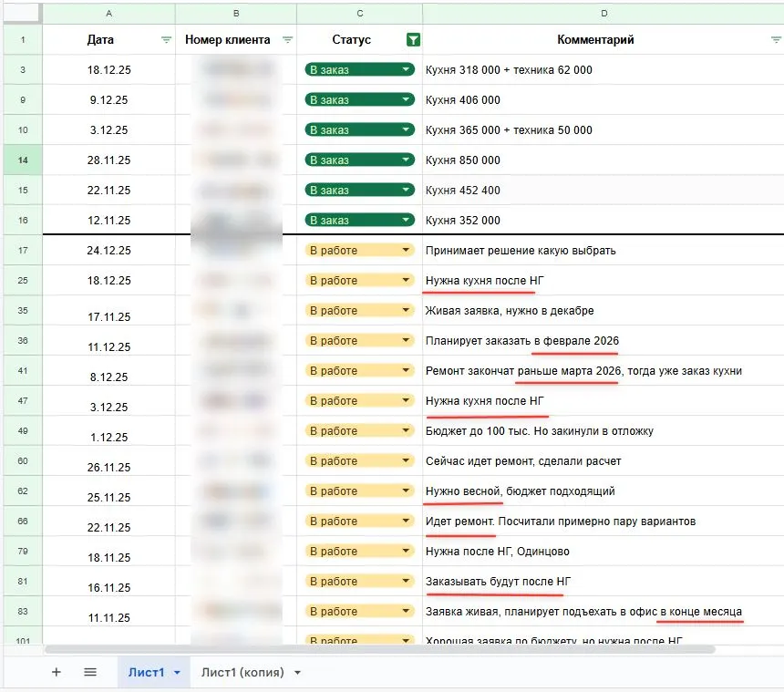
Task: Click the row 14 header number
Action: click(22, 160)
